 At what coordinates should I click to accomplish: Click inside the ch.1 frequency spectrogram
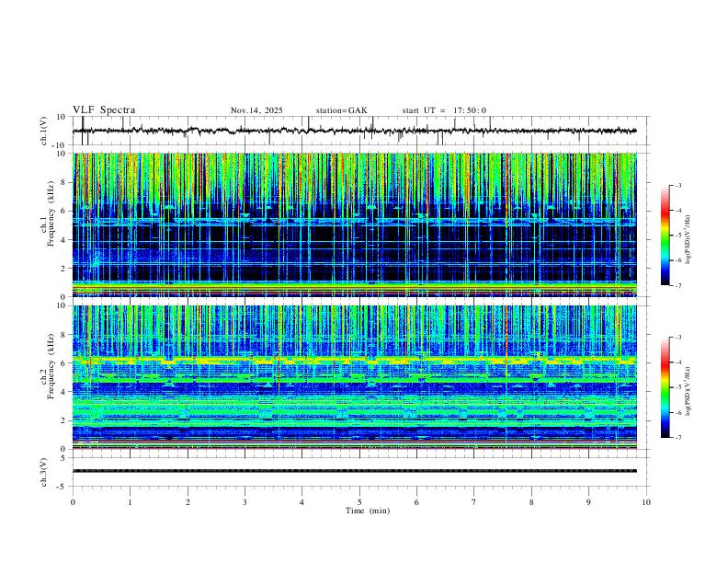pyautogui.click(x=355, y=224)
